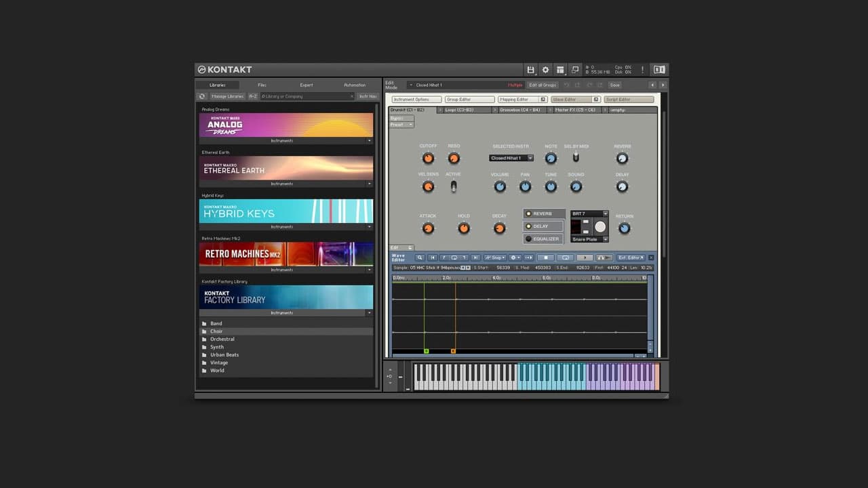Image resolution: width=868 pixels, height=488 pixels.
Task: Turn the CUTOFF knob
Action: tap(429, 158)
